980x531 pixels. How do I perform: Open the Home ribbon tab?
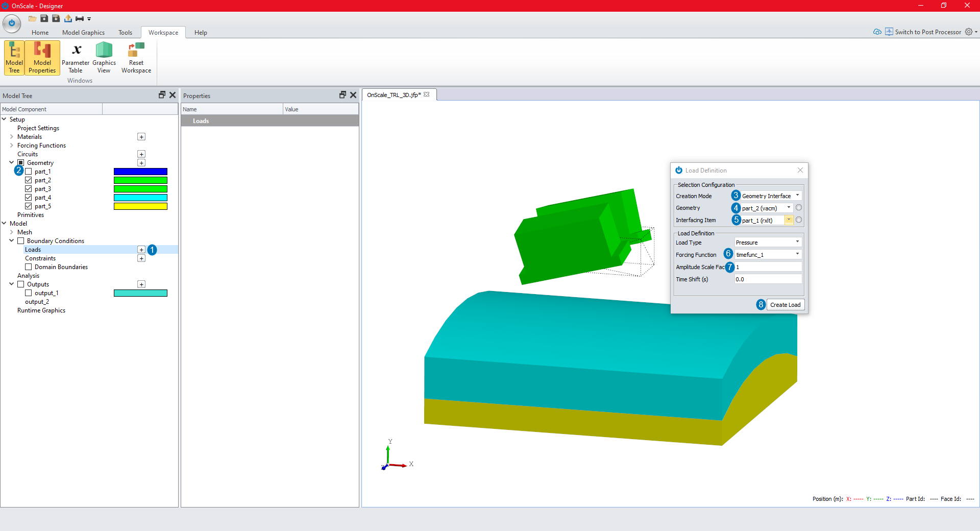click(40, 32)
